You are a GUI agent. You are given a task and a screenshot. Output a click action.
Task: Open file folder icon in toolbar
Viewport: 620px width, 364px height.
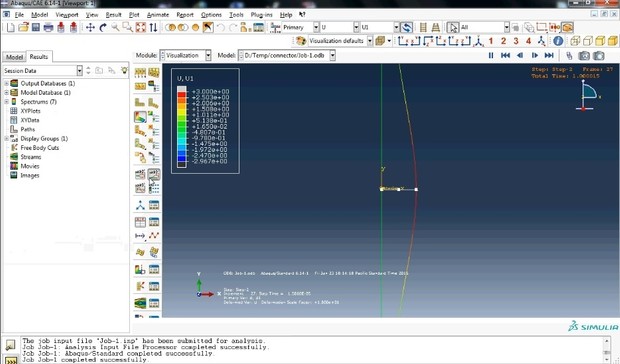(23, 27)
